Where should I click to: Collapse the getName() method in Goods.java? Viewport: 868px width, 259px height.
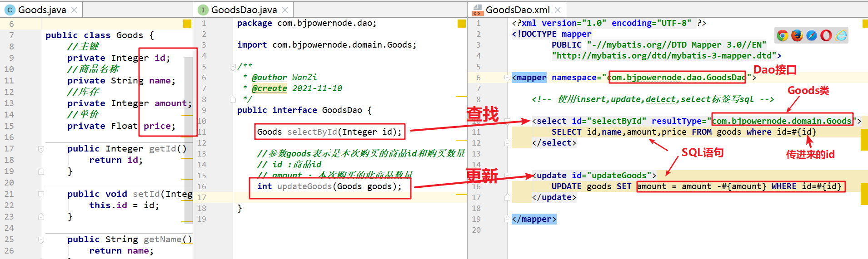point(41,239)
